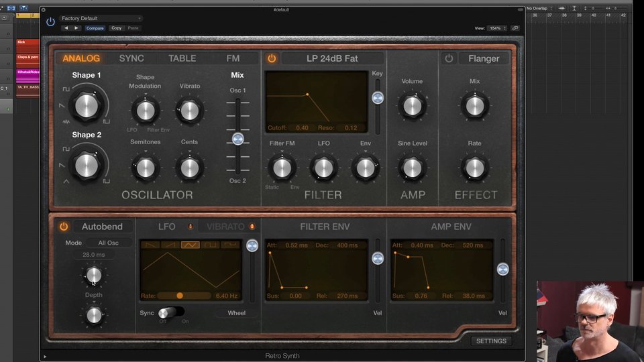Click the effect Mix knob
Image resolution: width=644 pixels, height=362 pixels.
pos(474,106)
